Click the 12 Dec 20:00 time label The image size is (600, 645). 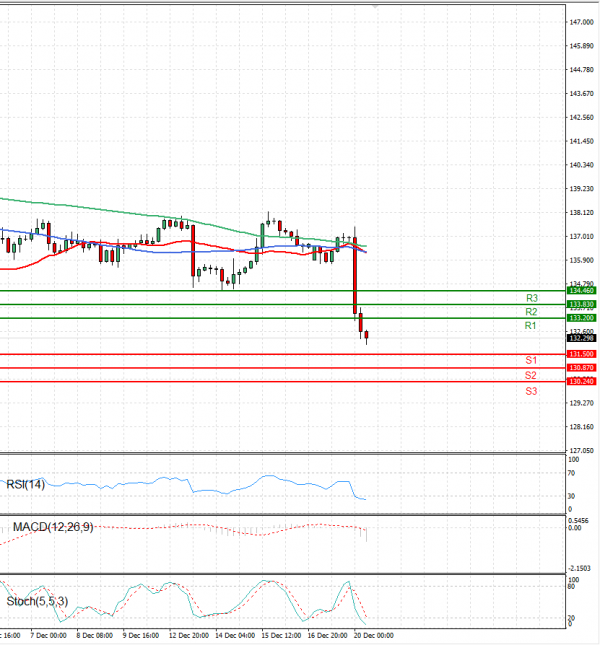[x=189, y=636]
